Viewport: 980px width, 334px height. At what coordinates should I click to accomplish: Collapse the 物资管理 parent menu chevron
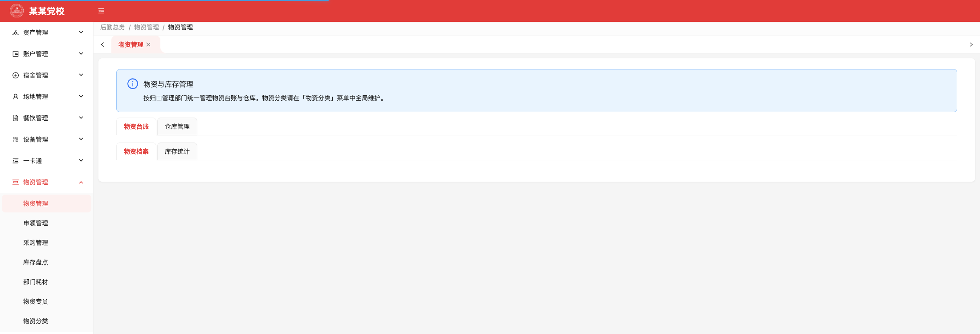81,182
